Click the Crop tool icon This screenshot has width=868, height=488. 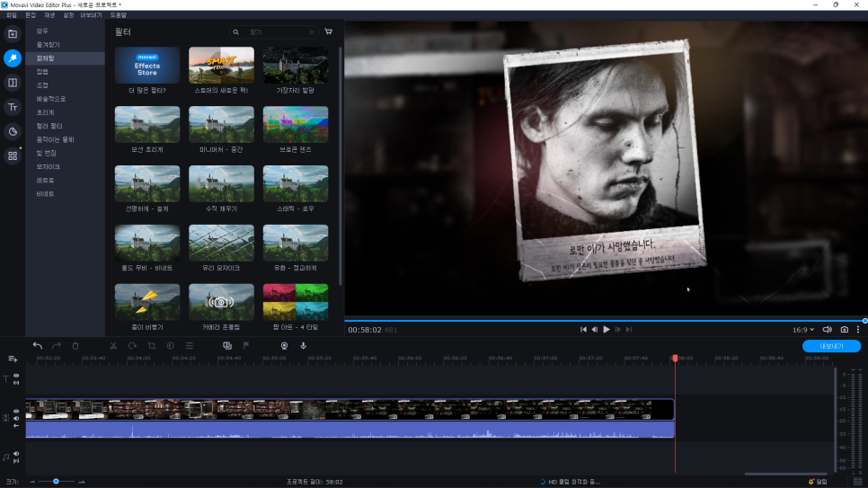tap(152, 346)
